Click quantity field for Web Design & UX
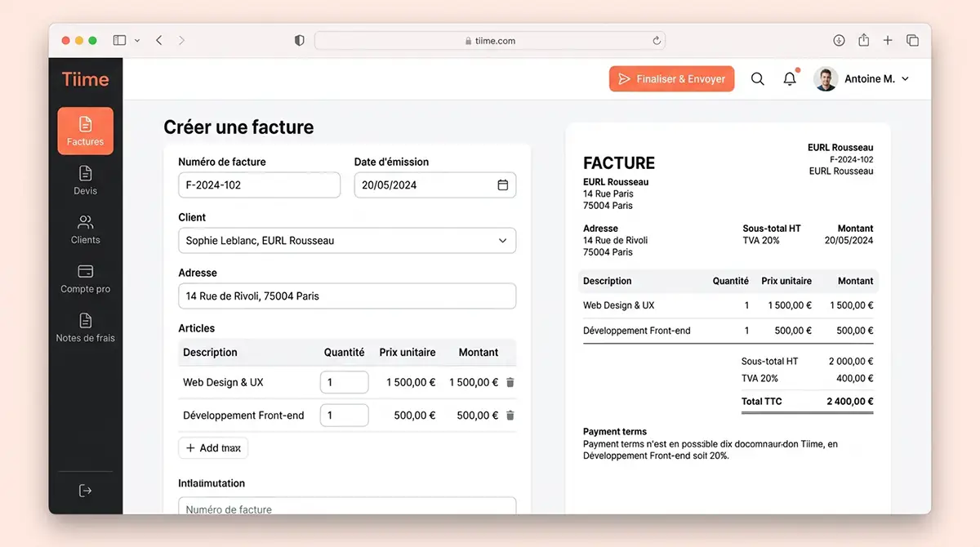Screen dimensions: 980x547 coord(344,382)
